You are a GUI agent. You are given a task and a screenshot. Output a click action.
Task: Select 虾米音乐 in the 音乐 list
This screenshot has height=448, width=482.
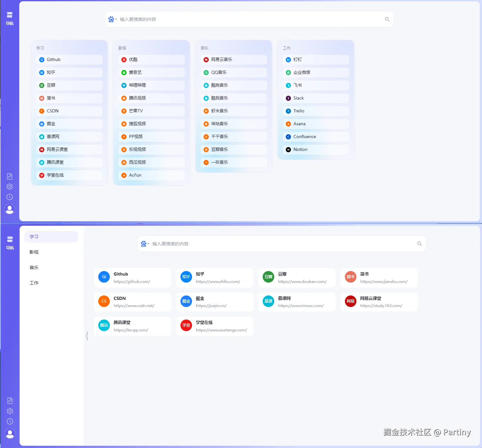pos(234,111)
